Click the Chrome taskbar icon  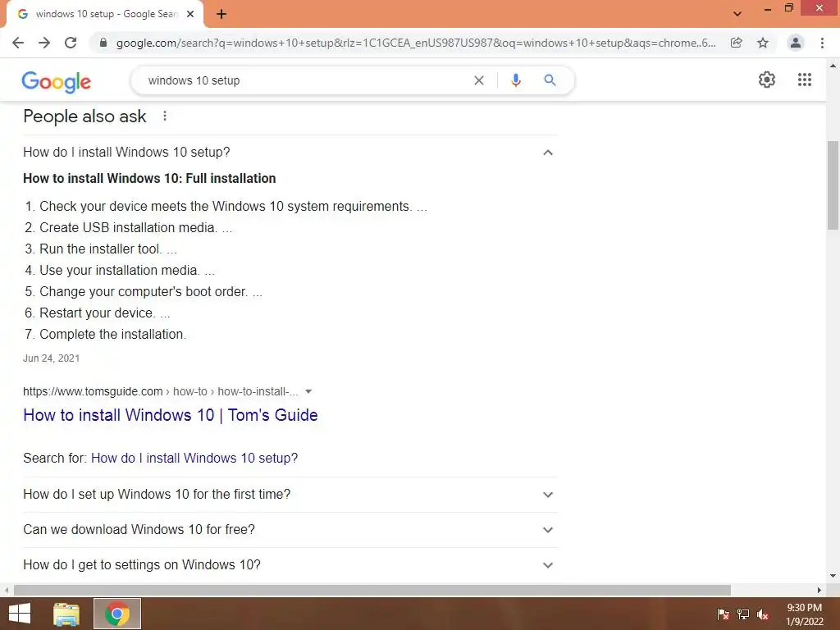tap(117, 614)
